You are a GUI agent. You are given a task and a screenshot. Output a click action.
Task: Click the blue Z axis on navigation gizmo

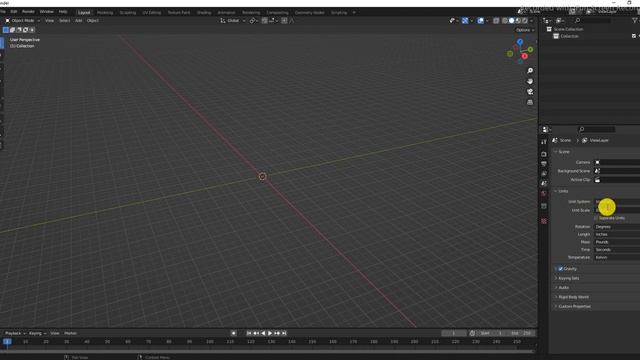520,42
